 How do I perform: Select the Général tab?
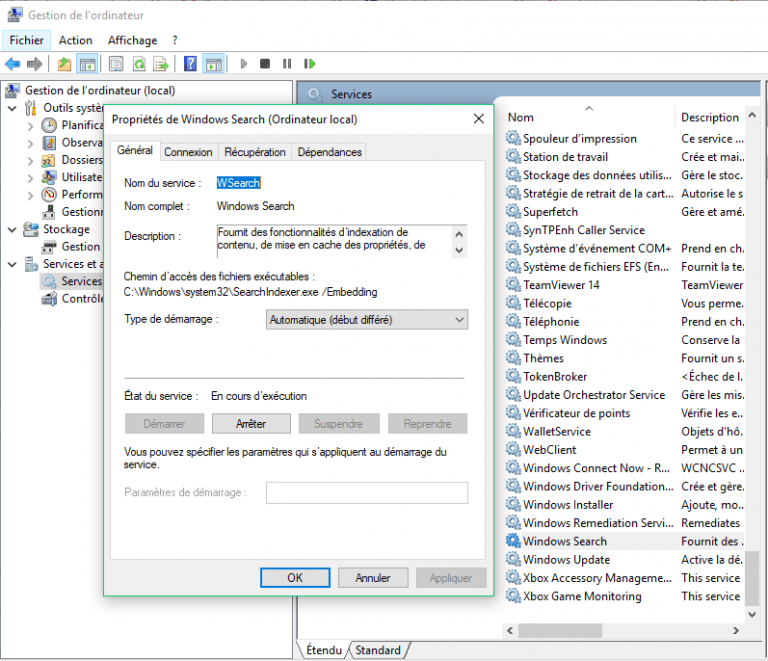point(135,150)
